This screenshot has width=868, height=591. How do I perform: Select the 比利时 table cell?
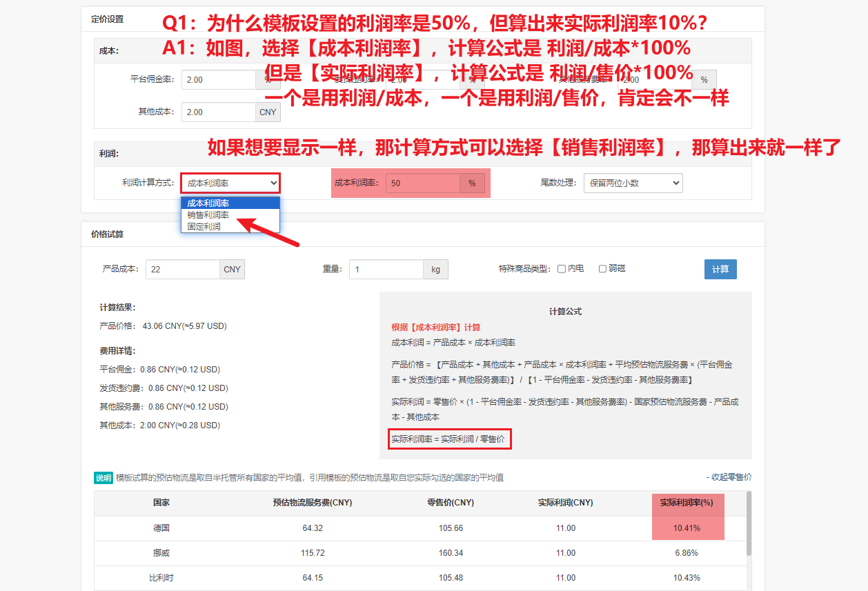tap(161, 577)
